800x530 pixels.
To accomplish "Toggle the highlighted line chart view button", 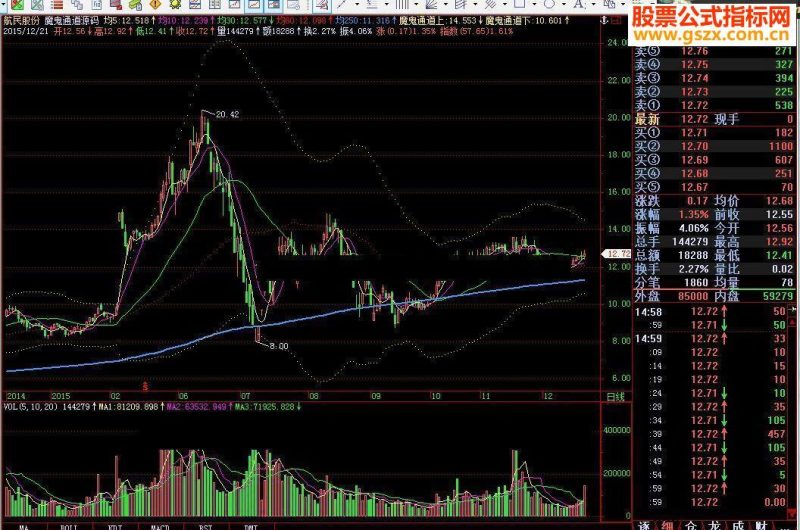I will point(254,5).
